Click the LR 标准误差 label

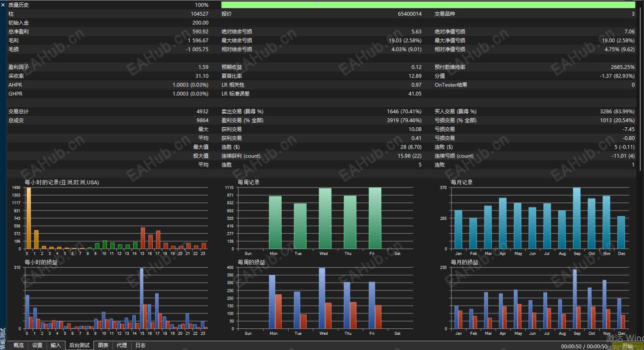coord(235,94)
